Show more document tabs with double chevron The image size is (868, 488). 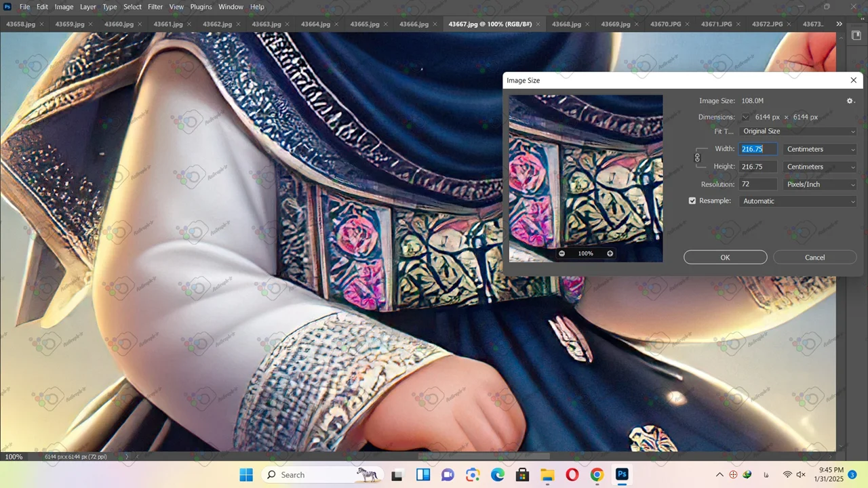click(x=839, y=24)
